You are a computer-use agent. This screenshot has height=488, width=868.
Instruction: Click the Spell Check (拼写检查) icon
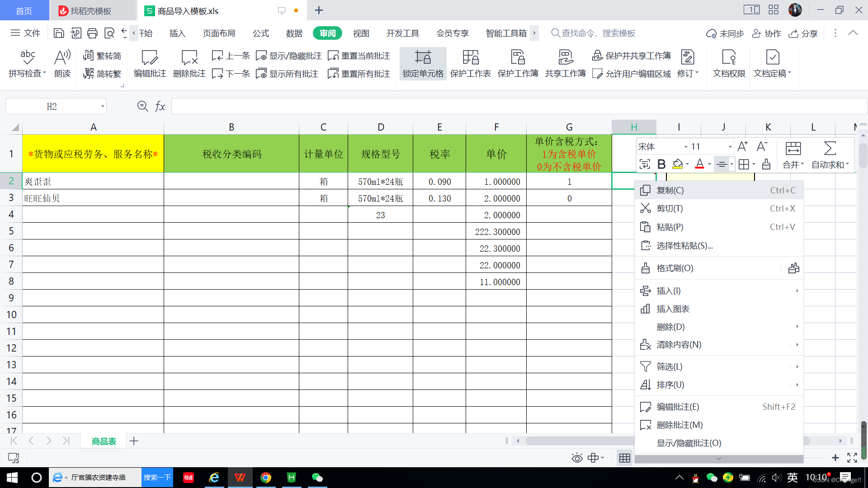pyautogui.click(x=27, y=58)
